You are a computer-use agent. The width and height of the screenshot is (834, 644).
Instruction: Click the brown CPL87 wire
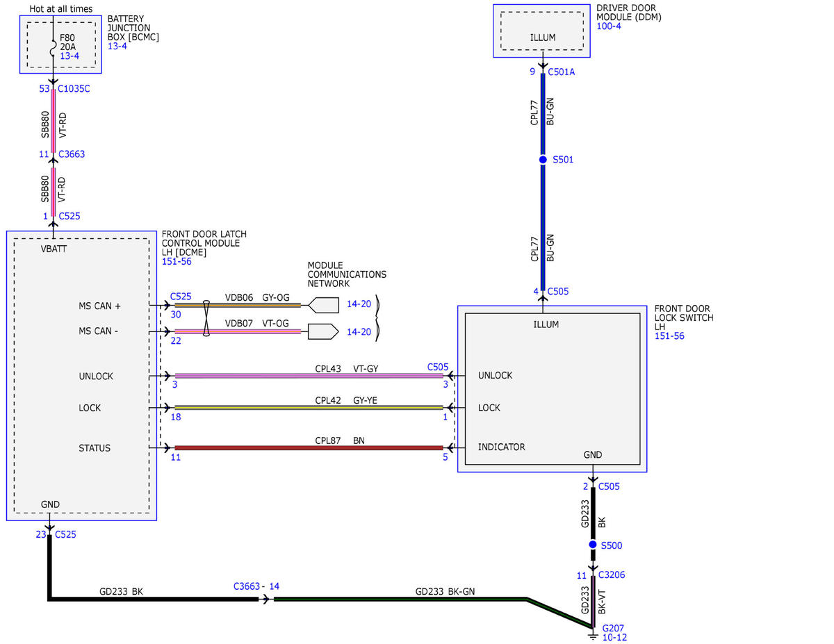pos(309,448)
